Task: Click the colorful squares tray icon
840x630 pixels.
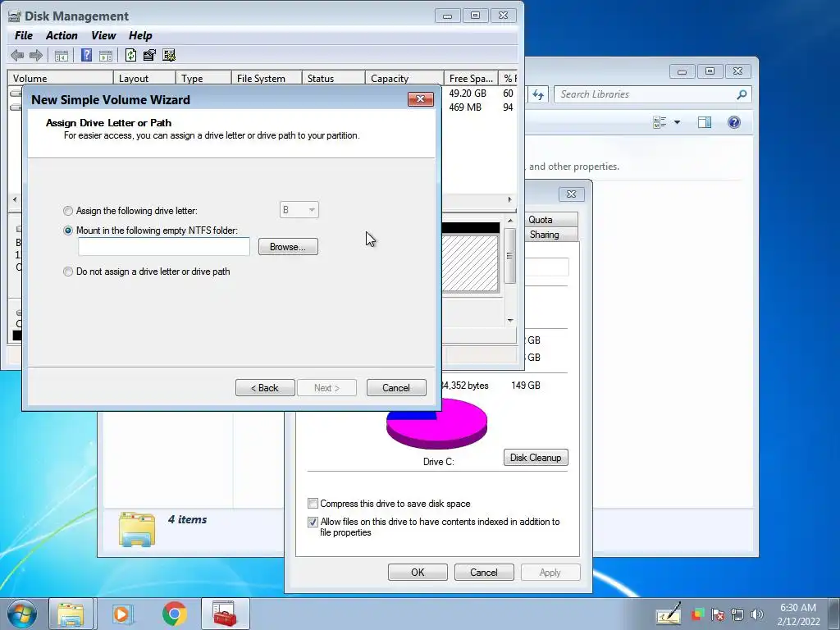Action: click(697, 614)
